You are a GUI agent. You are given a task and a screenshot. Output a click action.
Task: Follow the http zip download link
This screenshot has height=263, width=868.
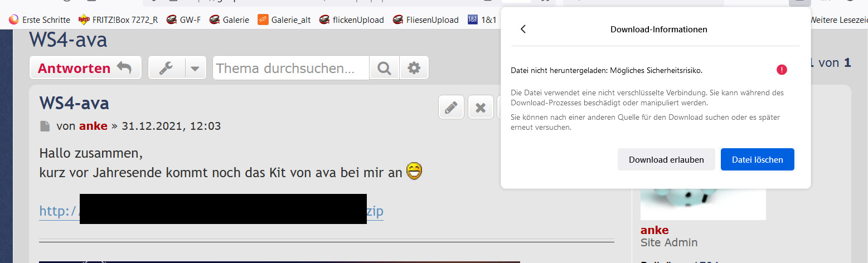pos(211,211)
